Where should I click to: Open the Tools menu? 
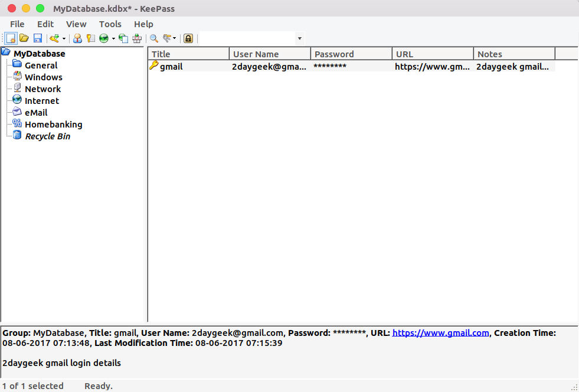pos(110,24)
